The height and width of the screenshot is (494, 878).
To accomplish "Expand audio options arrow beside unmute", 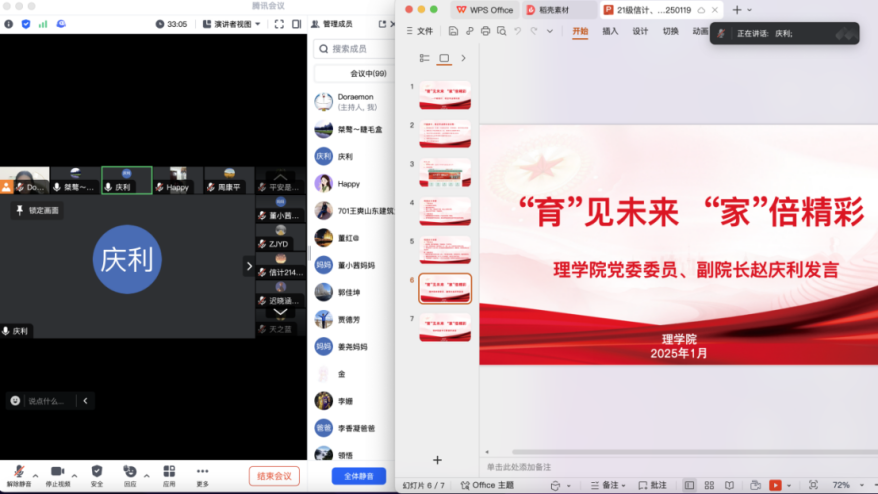I will (36, 475).
